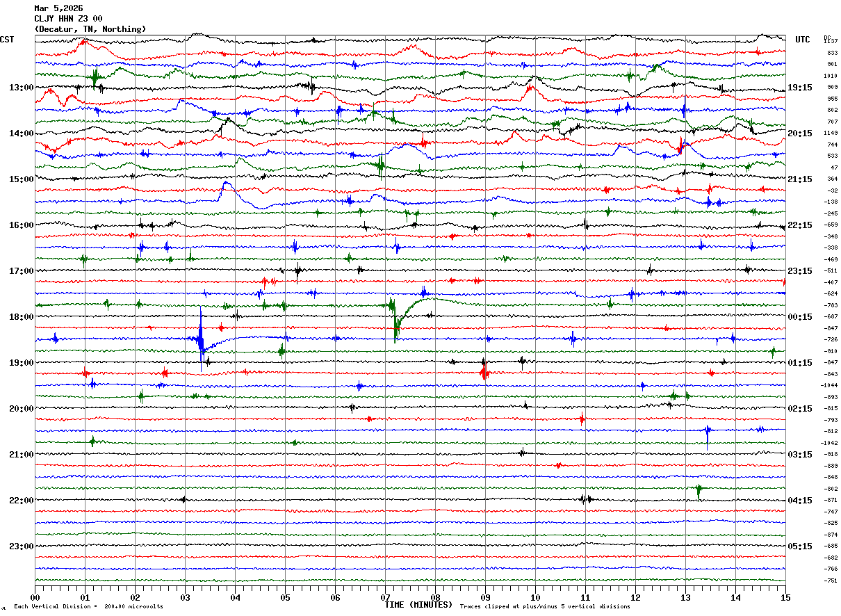Screen dimensions: 841x616
Task: Click the DC offset value 1010
Action: point(831,76)
